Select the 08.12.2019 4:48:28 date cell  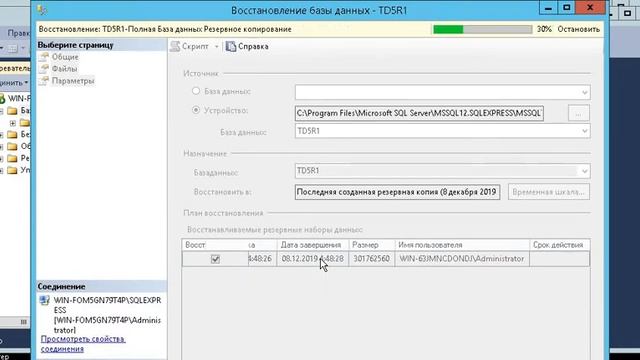[313, 259]
